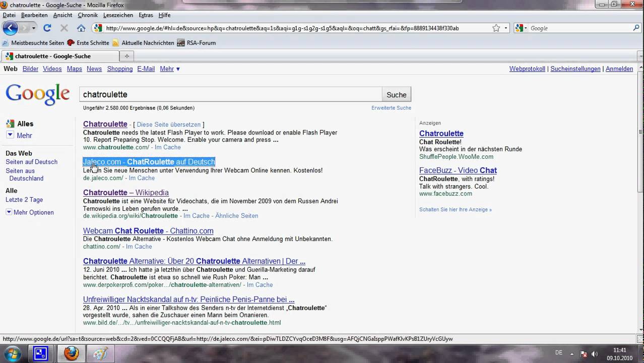Reload the page with the refresh icon

pos(47,28)
